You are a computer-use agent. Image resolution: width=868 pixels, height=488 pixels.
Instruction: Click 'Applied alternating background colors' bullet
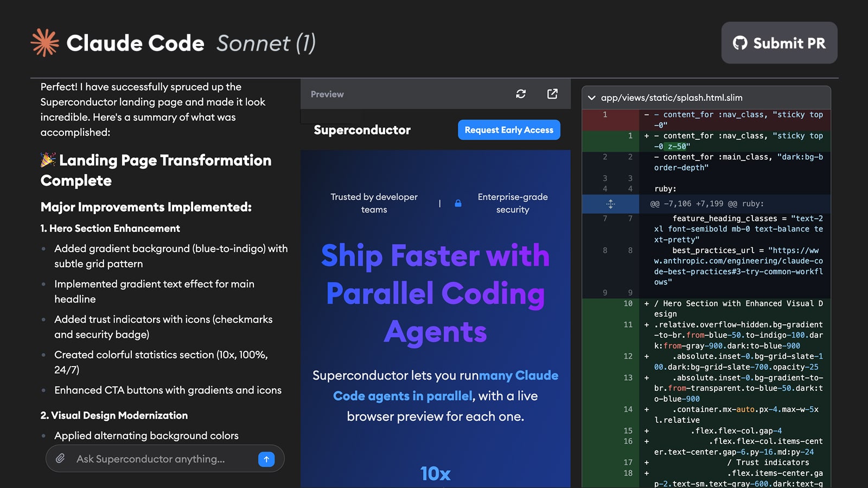(x=146, y=436)
